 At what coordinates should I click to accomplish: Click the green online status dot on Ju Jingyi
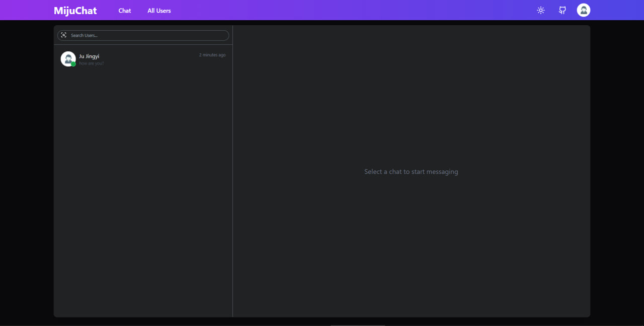coord(73,64)
